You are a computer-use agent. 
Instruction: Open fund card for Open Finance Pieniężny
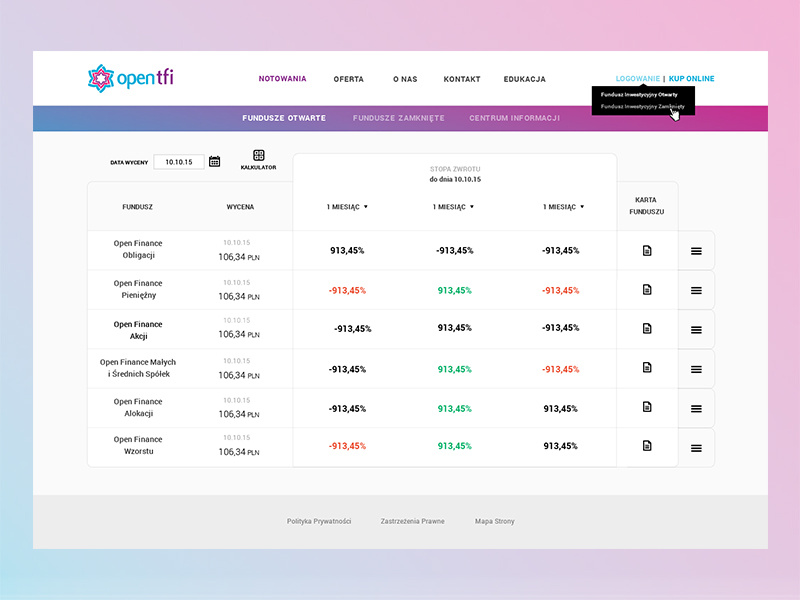point(647,290)
